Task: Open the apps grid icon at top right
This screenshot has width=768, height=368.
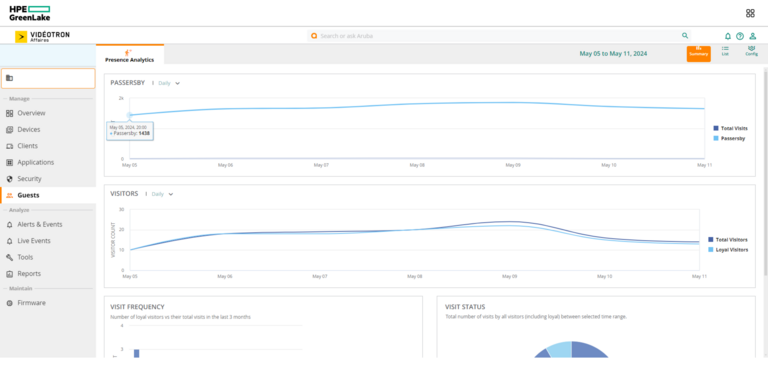Action: (x=750, y=13)
